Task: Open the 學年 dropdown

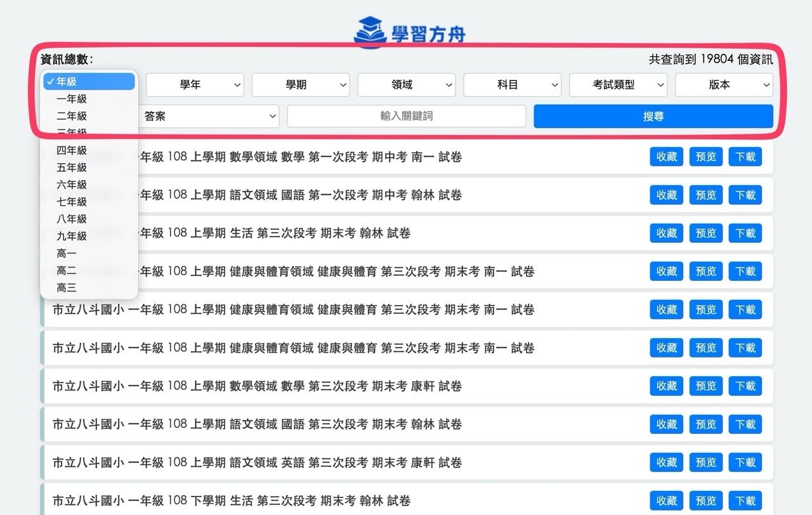Action: [x=194, y=84]
